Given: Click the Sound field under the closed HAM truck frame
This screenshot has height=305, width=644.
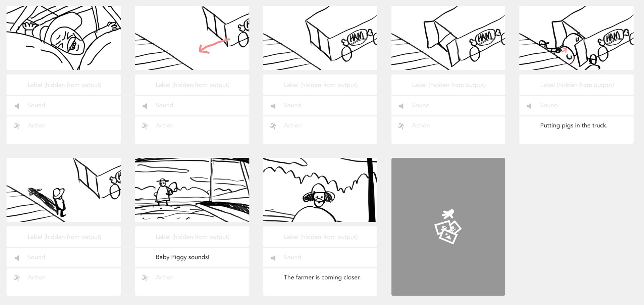Looking at the screenshot, I should (320, 105).
